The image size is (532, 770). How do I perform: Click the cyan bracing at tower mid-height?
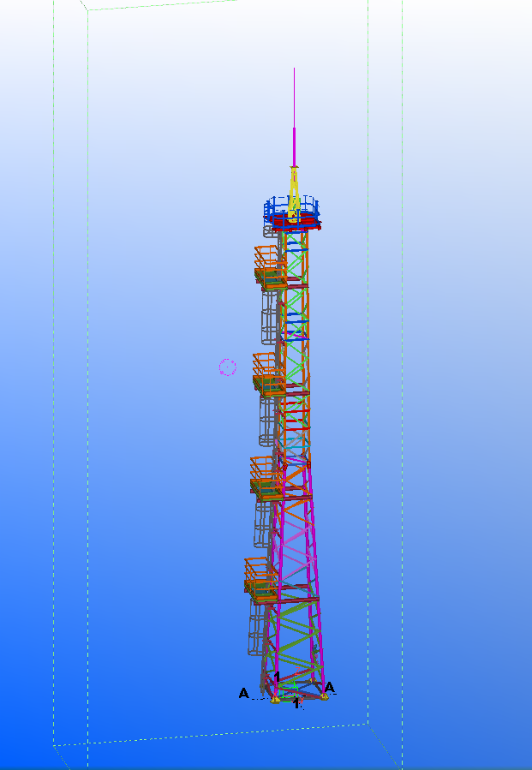[293, 445]
